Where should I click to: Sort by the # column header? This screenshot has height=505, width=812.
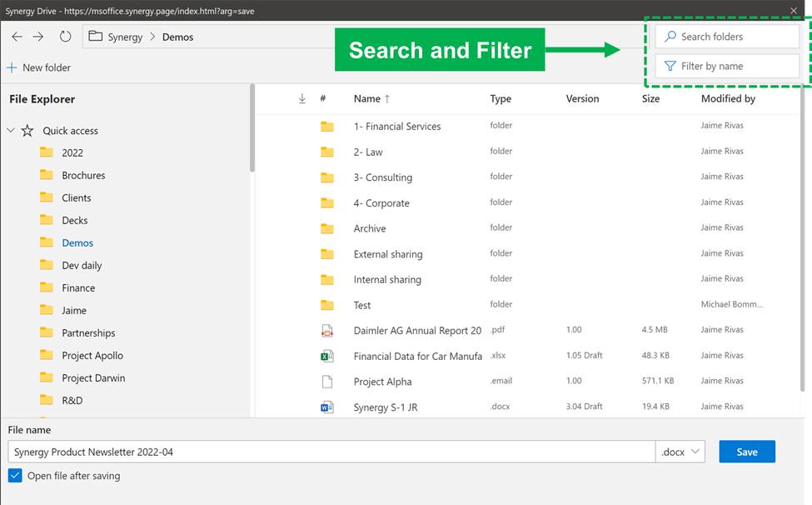[x=322, y=98]
